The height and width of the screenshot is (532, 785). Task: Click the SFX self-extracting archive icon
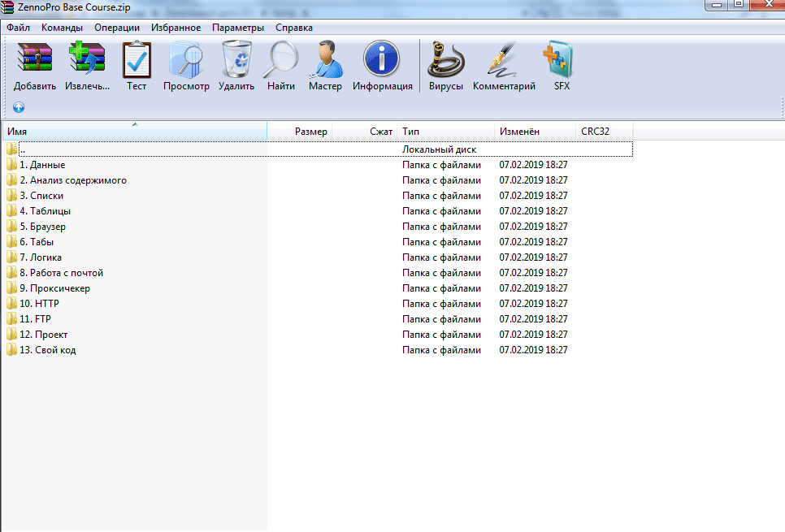(x=562, y=62)
